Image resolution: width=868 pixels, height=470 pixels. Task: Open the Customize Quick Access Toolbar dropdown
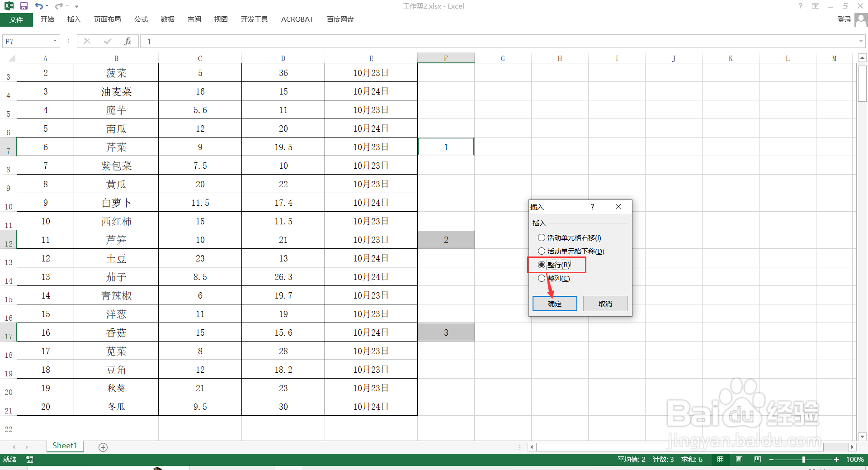[76, 6]
